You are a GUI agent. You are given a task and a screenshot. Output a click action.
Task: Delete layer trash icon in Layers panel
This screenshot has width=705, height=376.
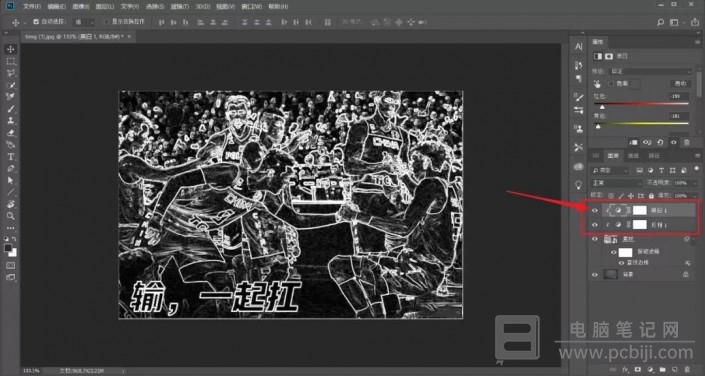[x=687, y=369]
